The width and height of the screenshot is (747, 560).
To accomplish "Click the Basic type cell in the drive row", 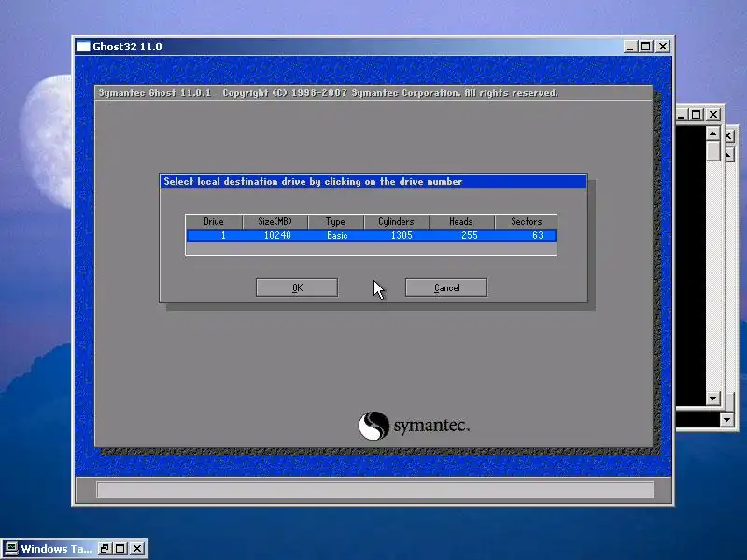I will click(337, 235).
